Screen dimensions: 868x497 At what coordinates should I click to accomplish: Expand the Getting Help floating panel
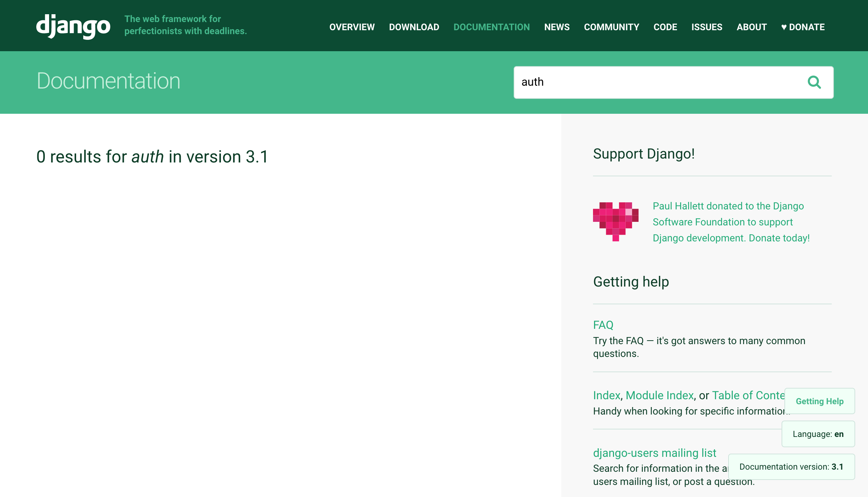click(819, 401)
